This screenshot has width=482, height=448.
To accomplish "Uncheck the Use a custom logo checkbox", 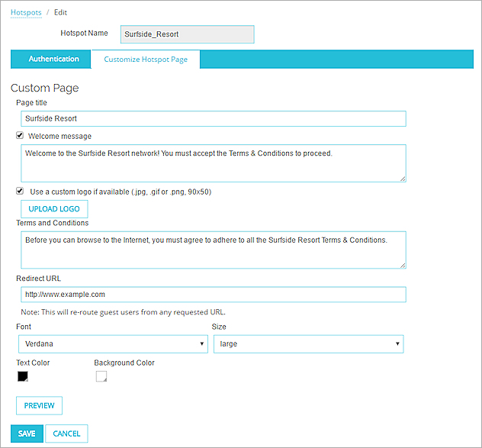I will (x=20, y=192).
